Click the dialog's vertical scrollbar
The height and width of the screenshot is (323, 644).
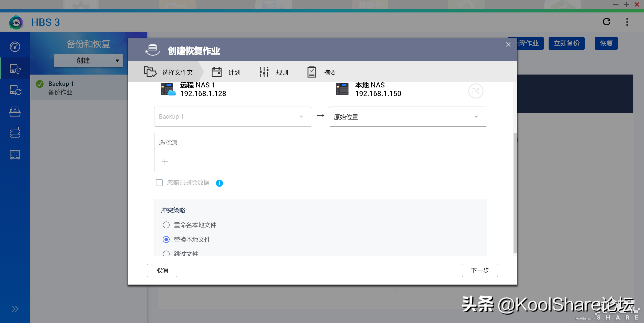pos(515,193)
